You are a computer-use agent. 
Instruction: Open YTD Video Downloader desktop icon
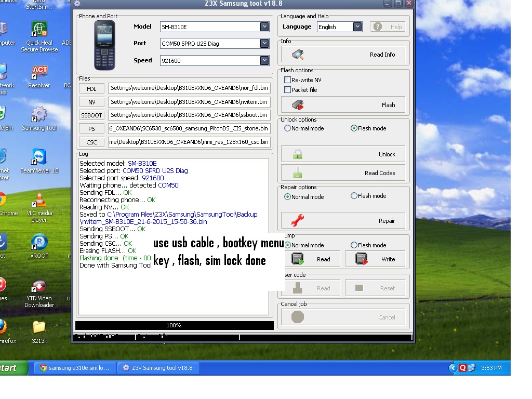39,294
